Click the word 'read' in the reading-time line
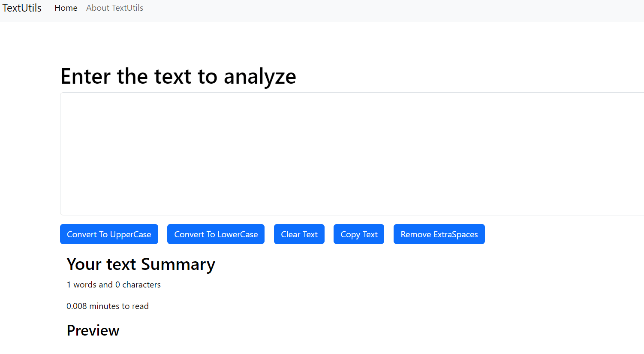 click(140, 306)
